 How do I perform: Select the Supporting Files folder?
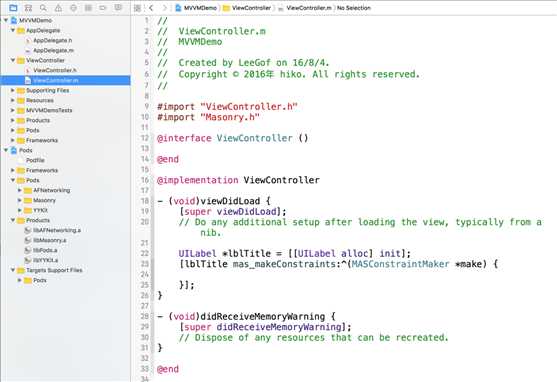(x=48, y=90)
